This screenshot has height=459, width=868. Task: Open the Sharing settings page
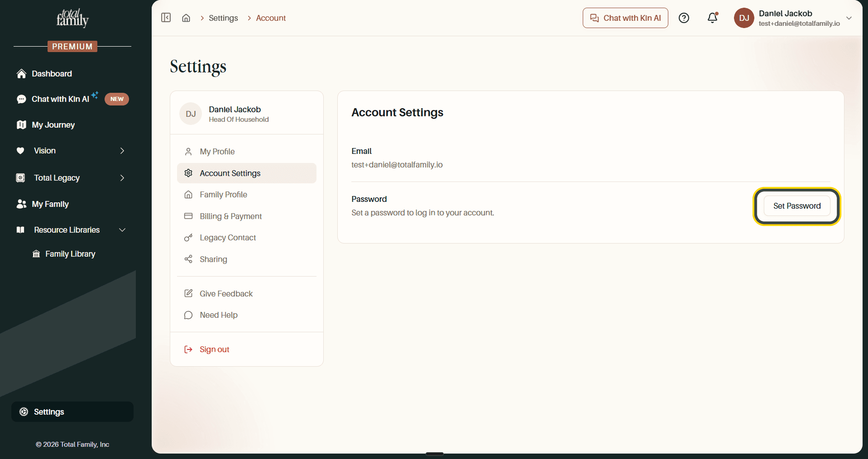click(x=247, y=259)
